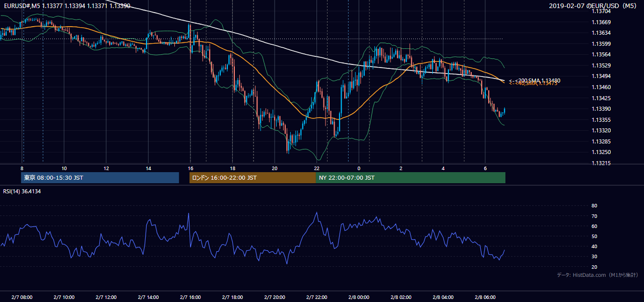Click price axis value 1.13704
Screen dimensions: 644x302
(x=601, y=11)
